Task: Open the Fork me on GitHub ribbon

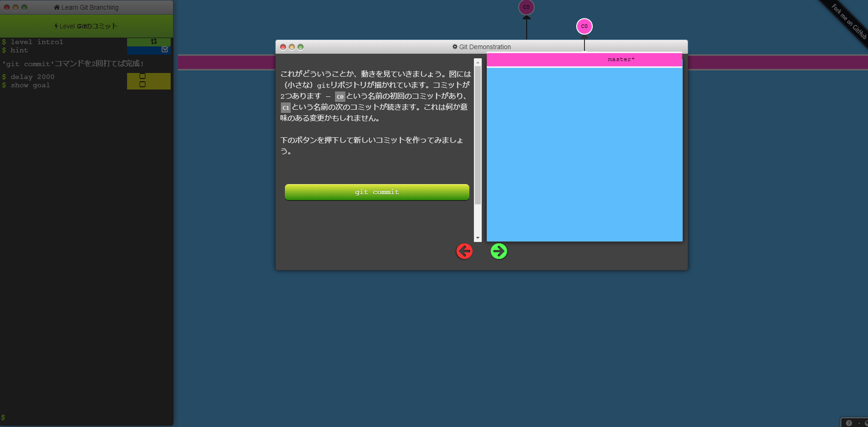Action: (846, 22)
